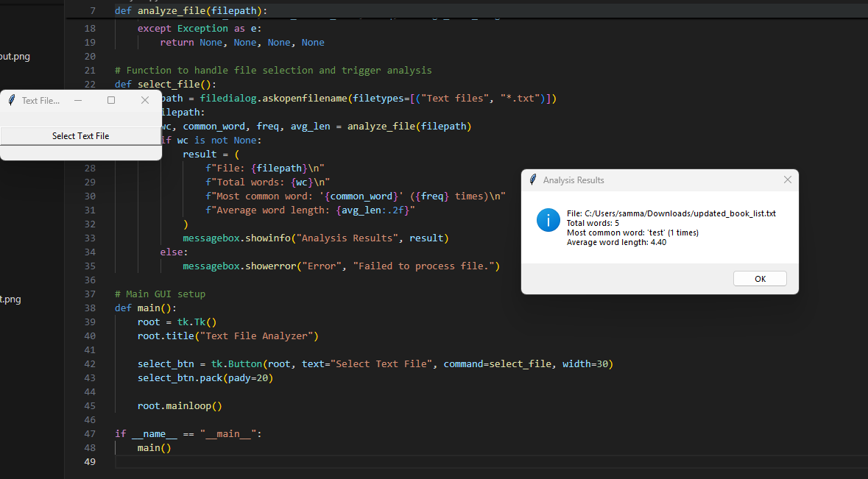Minimize the Text File Analyzer window

78,100
